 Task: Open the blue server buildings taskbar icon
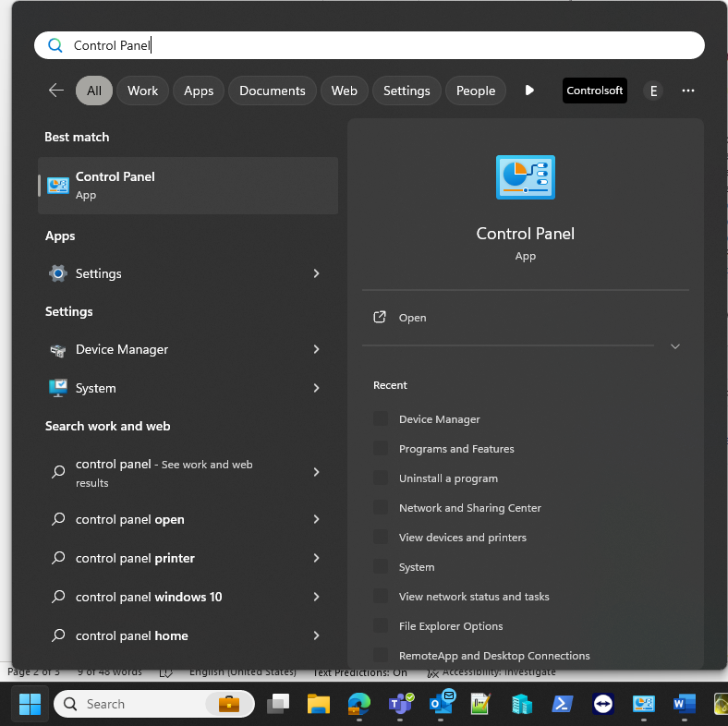[x=521, y=704]
